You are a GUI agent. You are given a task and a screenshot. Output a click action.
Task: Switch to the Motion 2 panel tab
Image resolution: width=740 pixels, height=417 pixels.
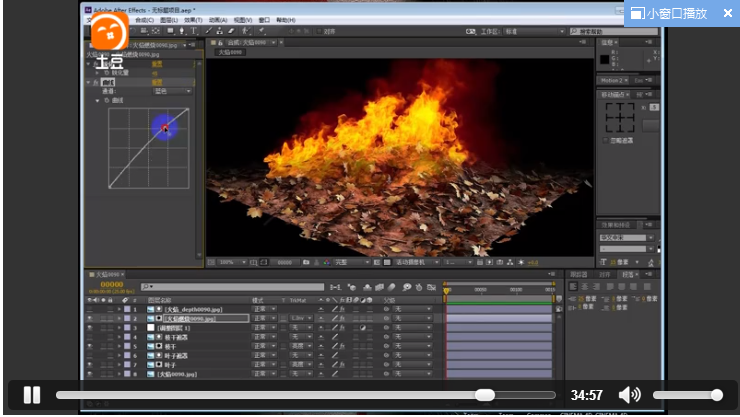coord(614,80)
